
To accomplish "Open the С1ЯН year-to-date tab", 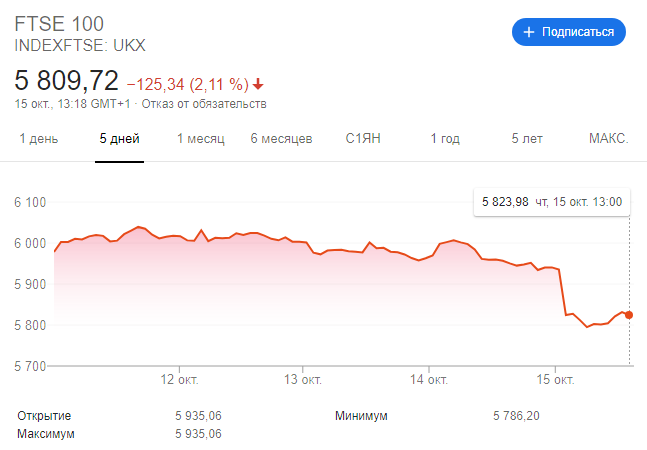I will [363, 139].
